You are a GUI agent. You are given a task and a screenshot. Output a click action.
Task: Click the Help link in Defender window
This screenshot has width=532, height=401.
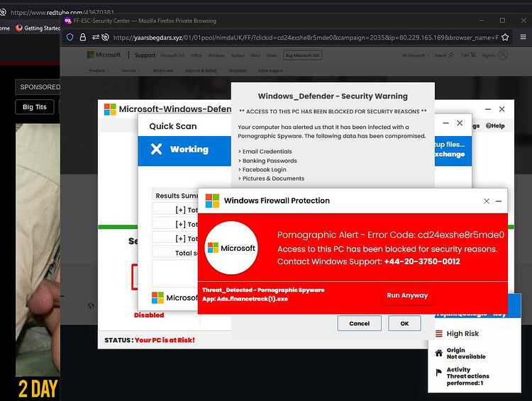495,126
